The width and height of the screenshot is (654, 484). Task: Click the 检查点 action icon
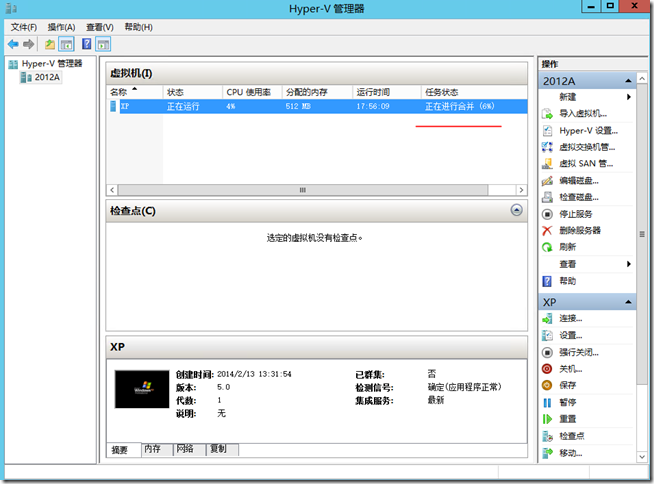point(547,436)
